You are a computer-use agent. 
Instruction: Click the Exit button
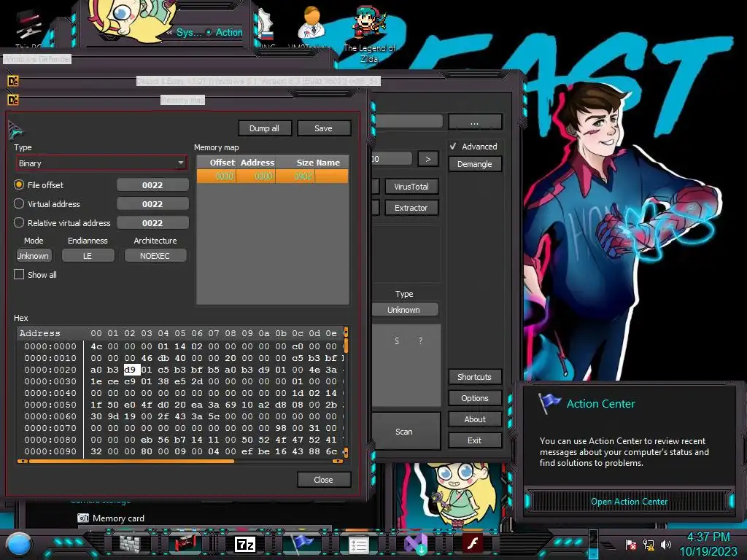[x=474, y=440]
